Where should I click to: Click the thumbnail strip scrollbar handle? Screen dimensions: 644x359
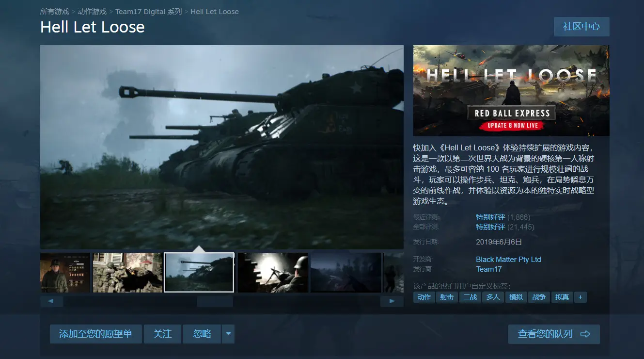[x=215, y=302]
